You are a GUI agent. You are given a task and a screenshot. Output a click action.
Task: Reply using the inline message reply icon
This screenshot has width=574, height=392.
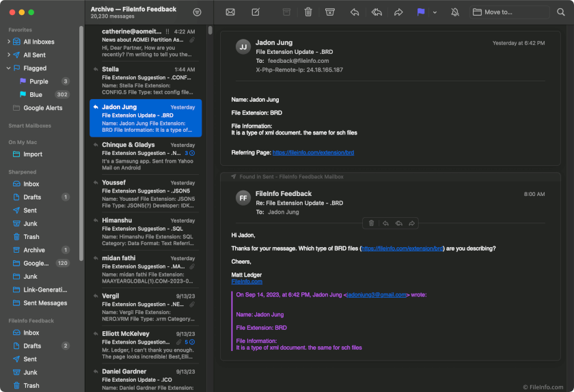[x=385, y=223]
